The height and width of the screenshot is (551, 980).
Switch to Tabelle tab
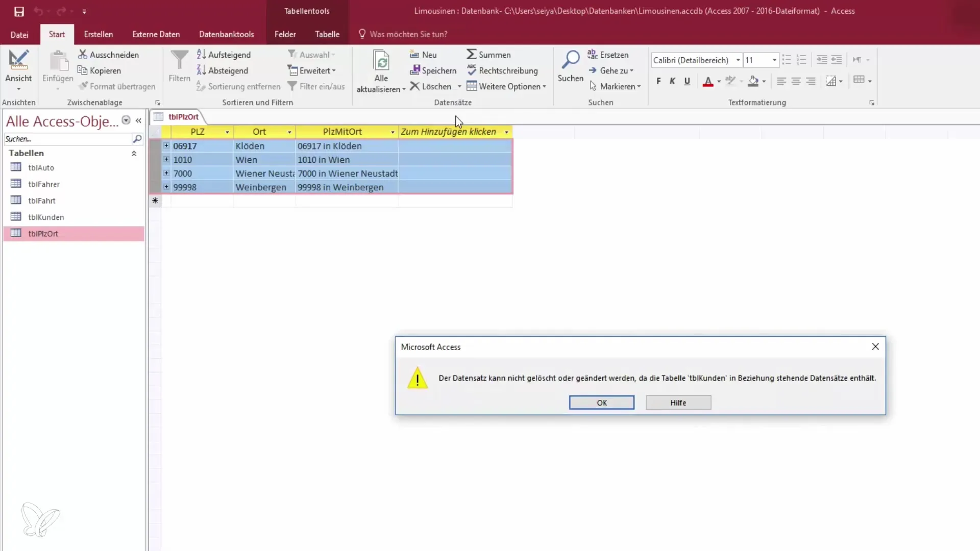(327, 34)
